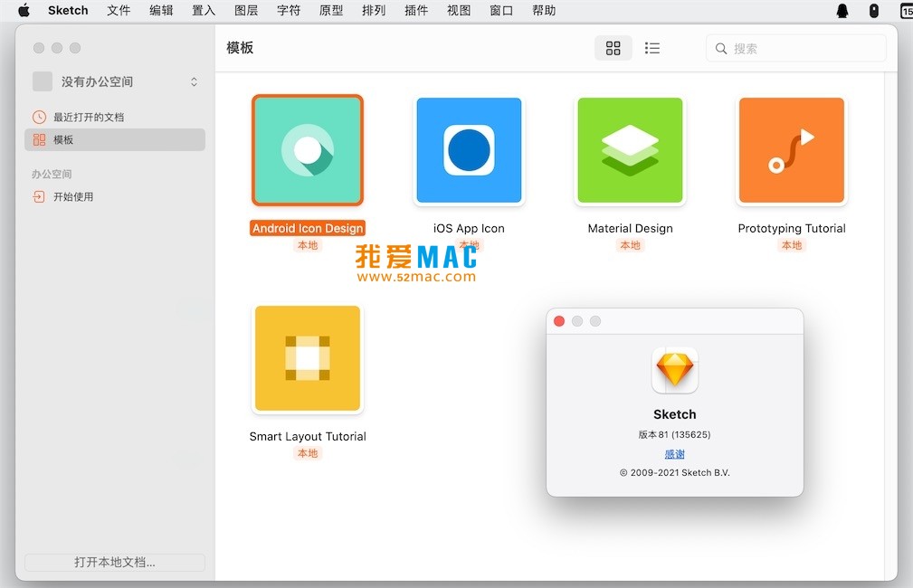Viewport: 913px width, 588px height.
Task: Open the 插件 menu
Action: click(416, 11)
